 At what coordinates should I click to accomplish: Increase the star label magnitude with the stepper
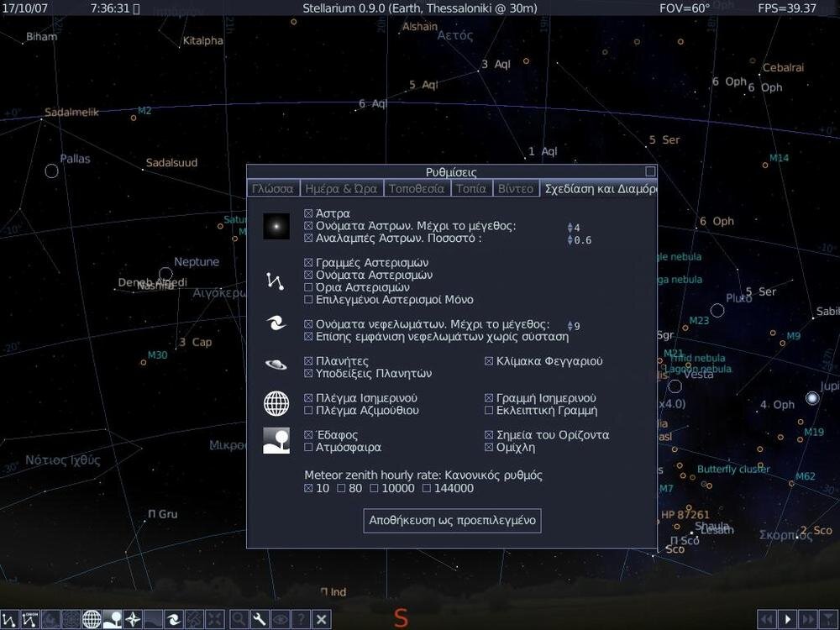(569, 224)
